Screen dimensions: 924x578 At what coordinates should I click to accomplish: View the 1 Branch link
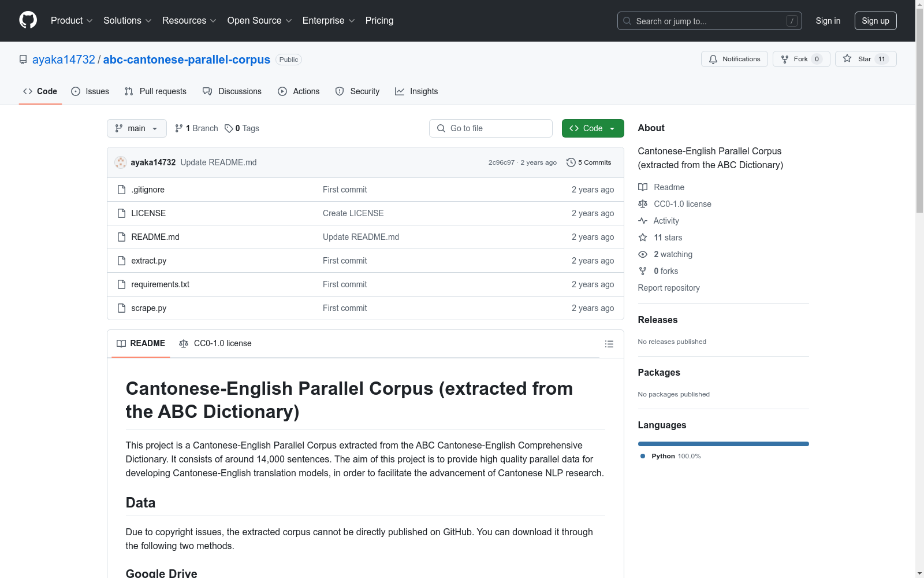click(196, 128)
